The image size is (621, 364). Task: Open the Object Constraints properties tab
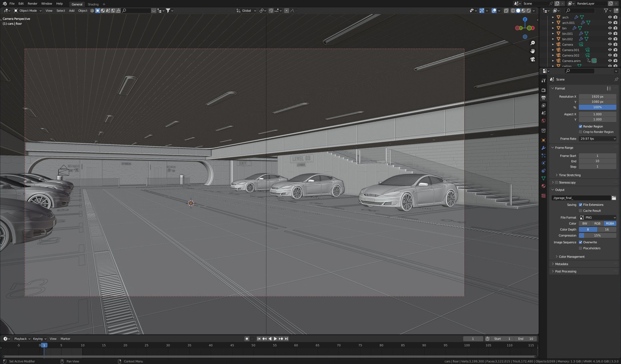coord(544,171)
